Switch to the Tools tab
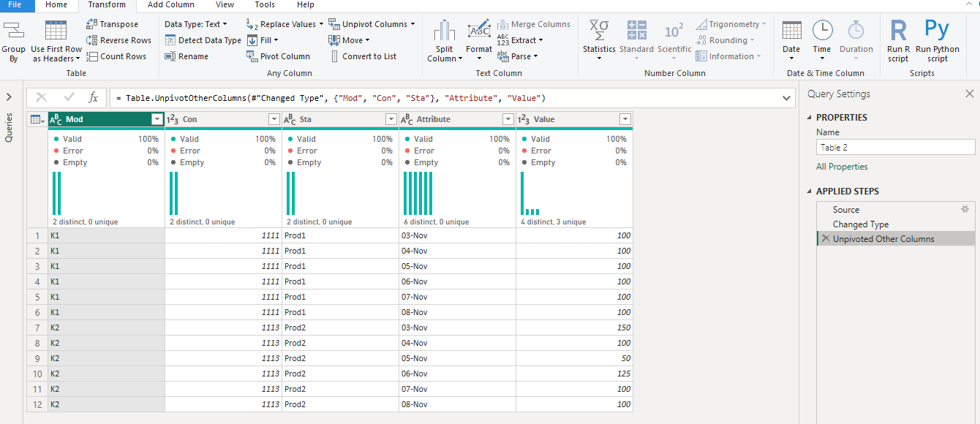 [265, 5]
